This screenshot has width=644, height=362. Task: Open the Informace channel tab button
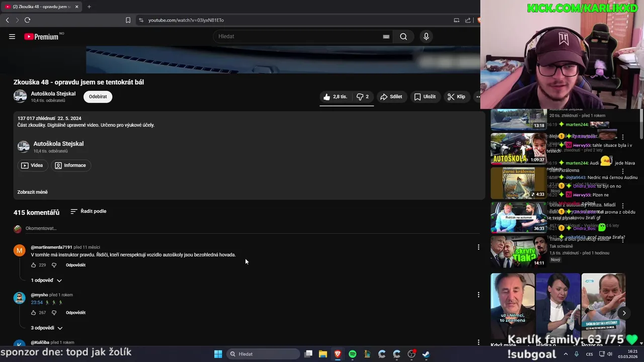[x=71, y=165]
